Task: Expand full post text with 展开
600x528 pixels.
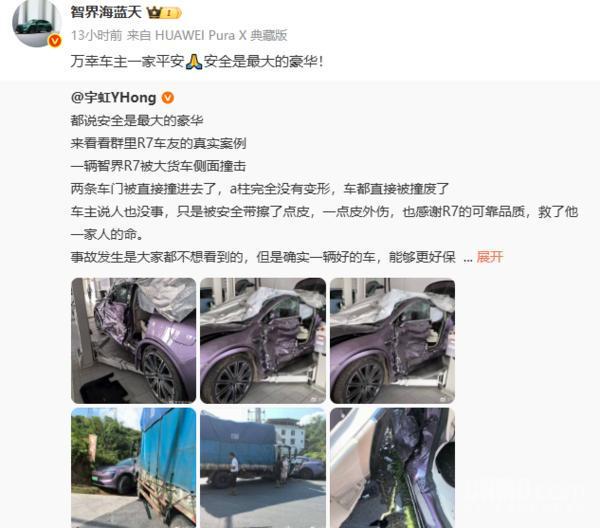Action: (x=489, y=257)
